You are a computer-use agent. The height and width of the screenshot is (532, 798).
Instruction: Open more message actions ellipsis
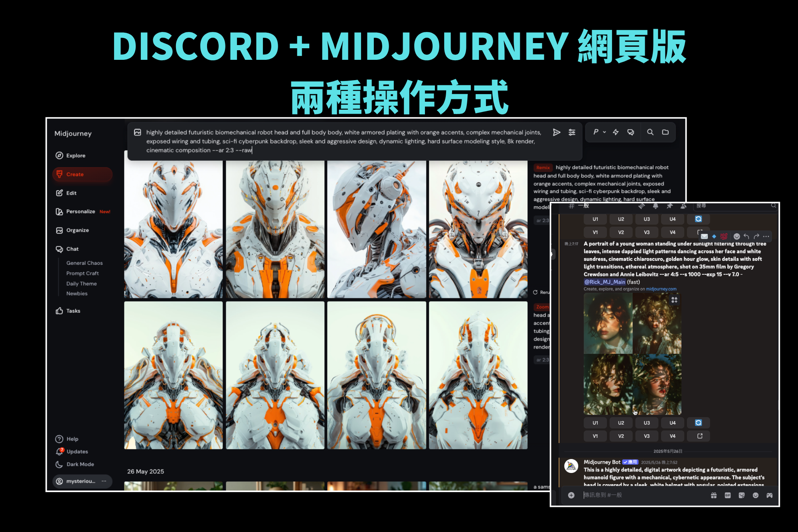(766, 236)
